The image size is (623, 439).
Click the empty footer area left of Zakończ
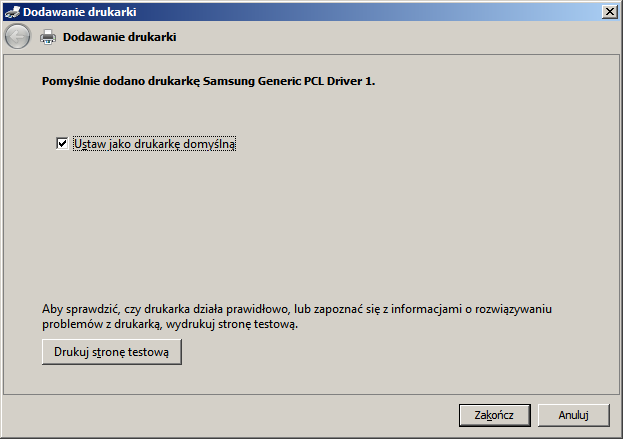click(230, 415)
